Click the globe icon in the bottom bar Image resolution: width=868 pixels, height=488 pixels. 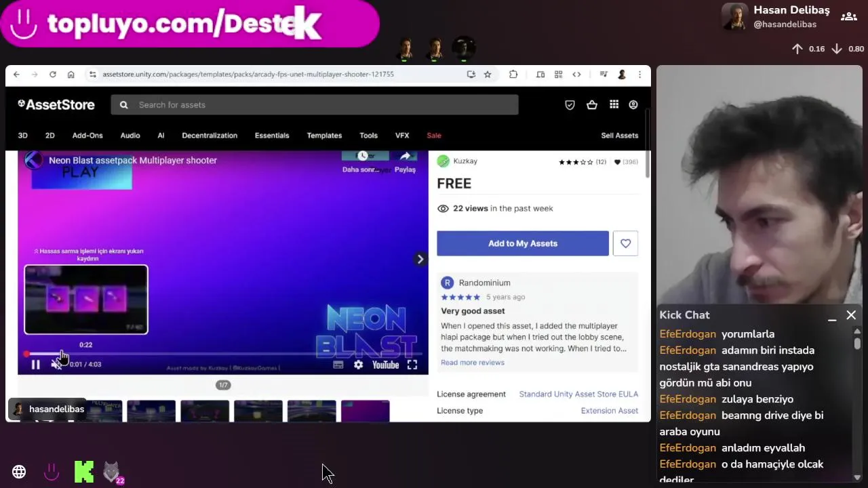click(19, 472)
